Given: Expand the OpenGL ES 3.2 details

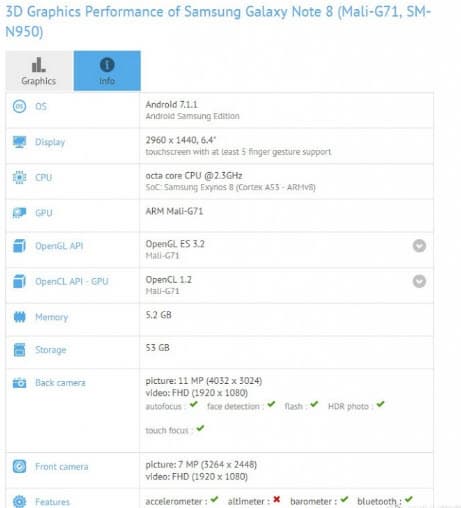Looking at the screenshot, I should [x=419, y=246].
